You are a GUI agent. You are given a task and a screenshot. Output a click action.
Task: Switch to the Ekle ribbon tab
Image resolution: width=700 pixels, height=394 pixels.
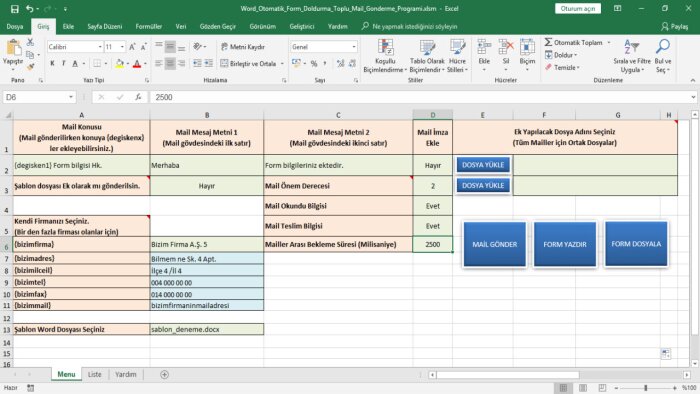point(68,27)
